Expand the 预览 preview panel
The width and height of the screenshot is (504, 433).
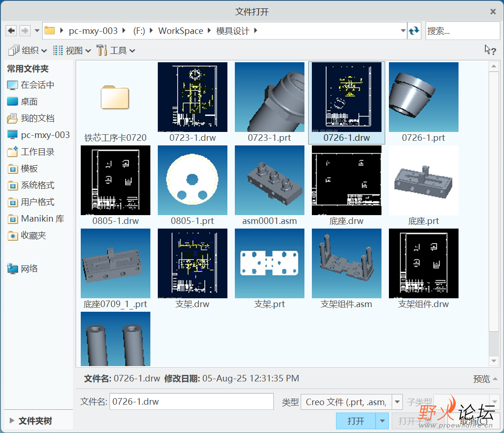click(x=485, y=379)
